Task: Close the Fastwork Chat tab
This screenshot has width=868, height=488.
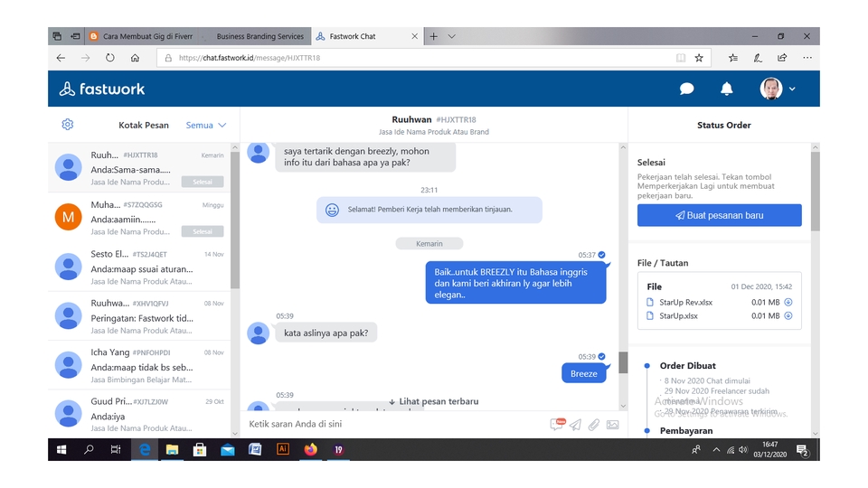Action: coord(415,36)
